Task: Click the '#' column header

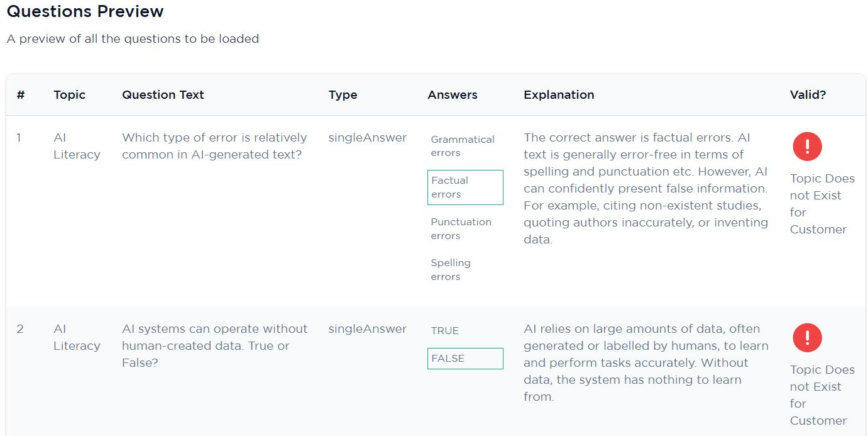Action: coord(21,95)
